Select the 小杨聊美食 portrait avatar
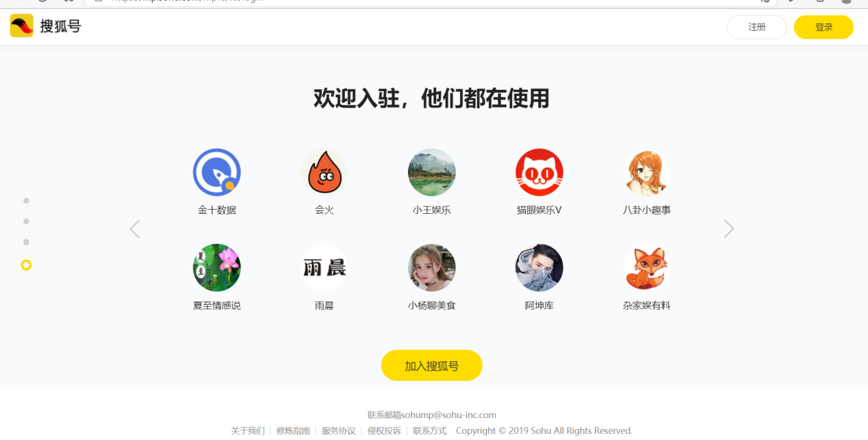The image size is (868, 440). [432, 268]
